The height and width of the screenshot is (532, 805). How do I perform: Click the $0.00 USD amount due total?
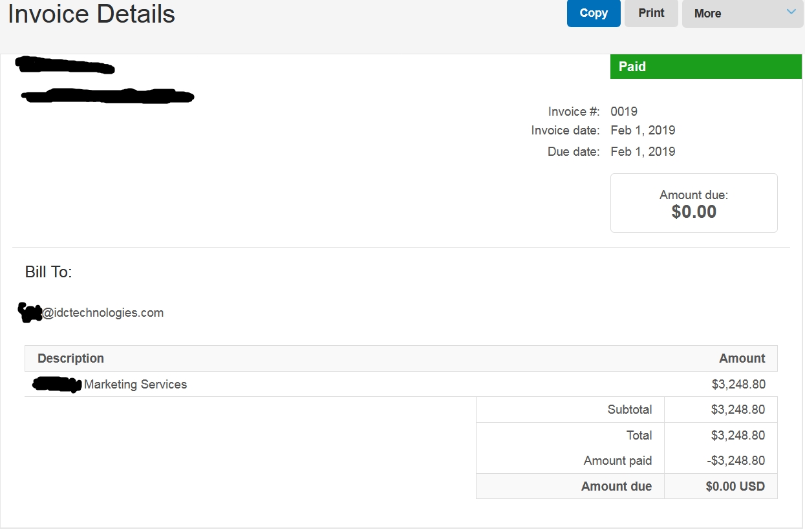pos(735,486)
